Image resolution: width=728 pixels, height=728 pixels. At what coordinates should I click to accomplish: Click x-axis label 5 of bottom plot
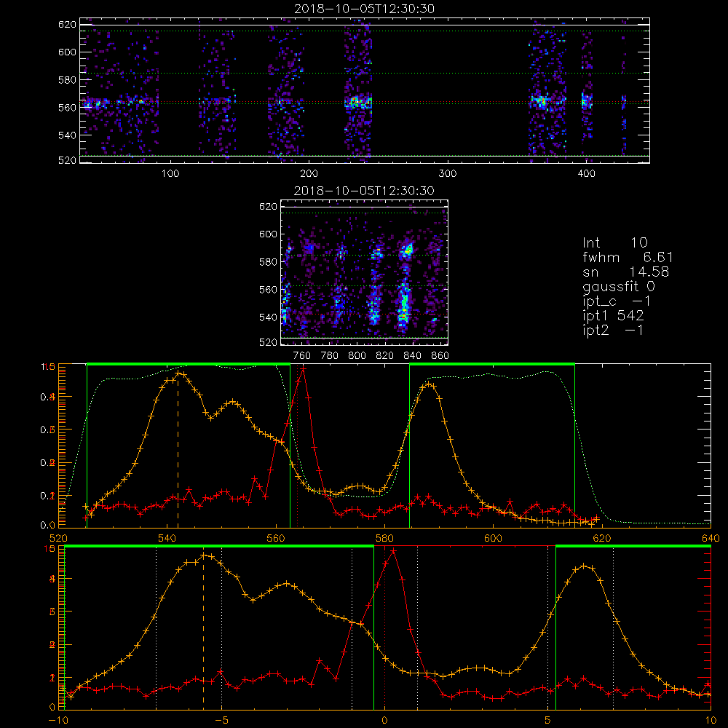[548, 721]
